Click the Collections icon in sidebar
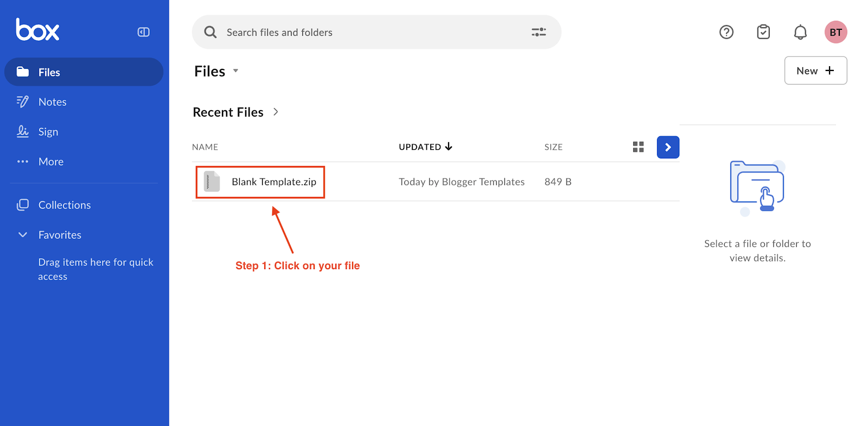 point(23,205)
